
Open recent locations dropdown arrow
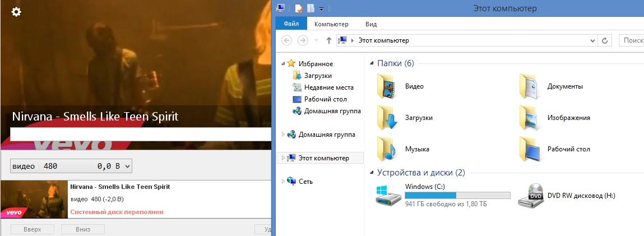[316, 40]
